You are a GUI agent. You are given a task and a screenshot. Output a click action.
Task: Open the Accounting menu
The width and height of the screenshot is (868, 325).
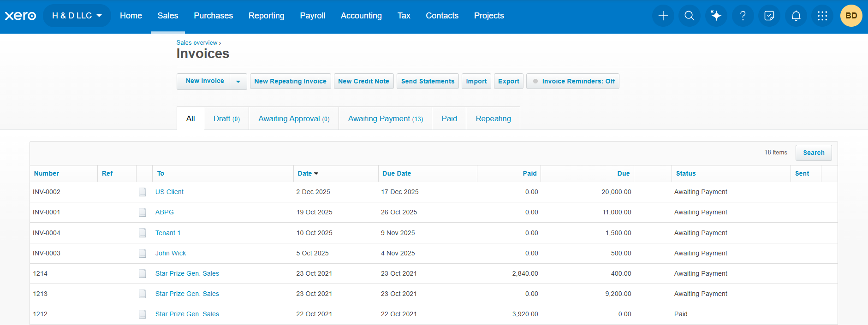(x=361, y=16)
